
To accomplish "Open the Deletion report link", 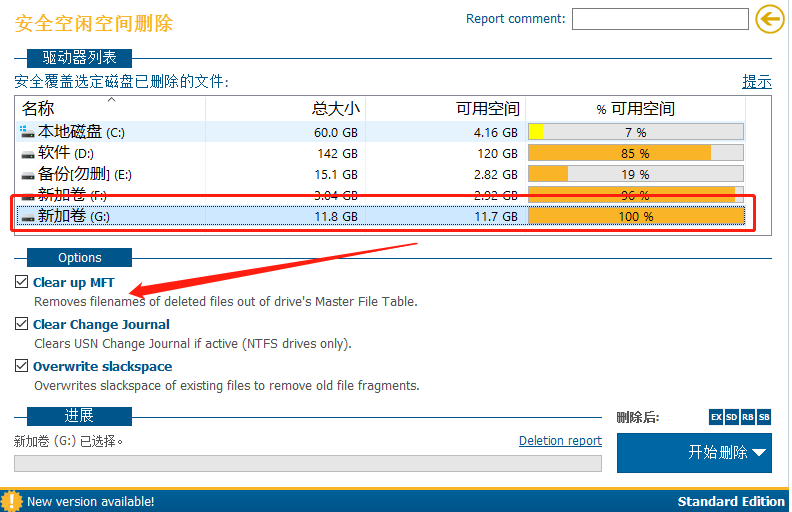I will click(560, 441).
